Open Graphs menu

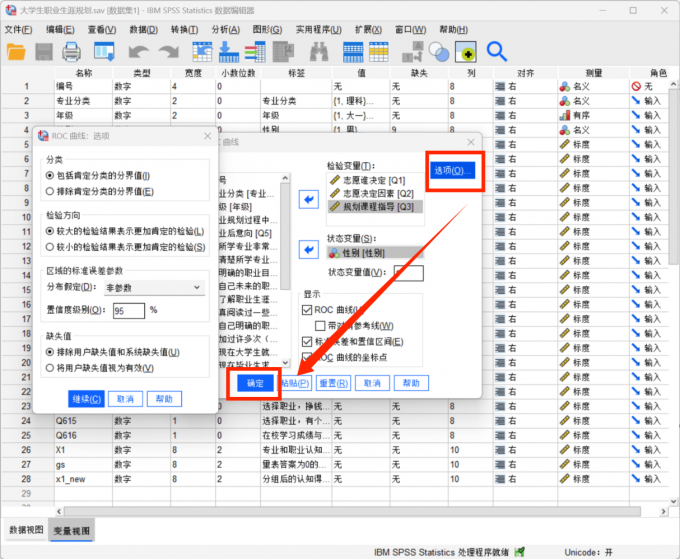click(x=267, y=29)
